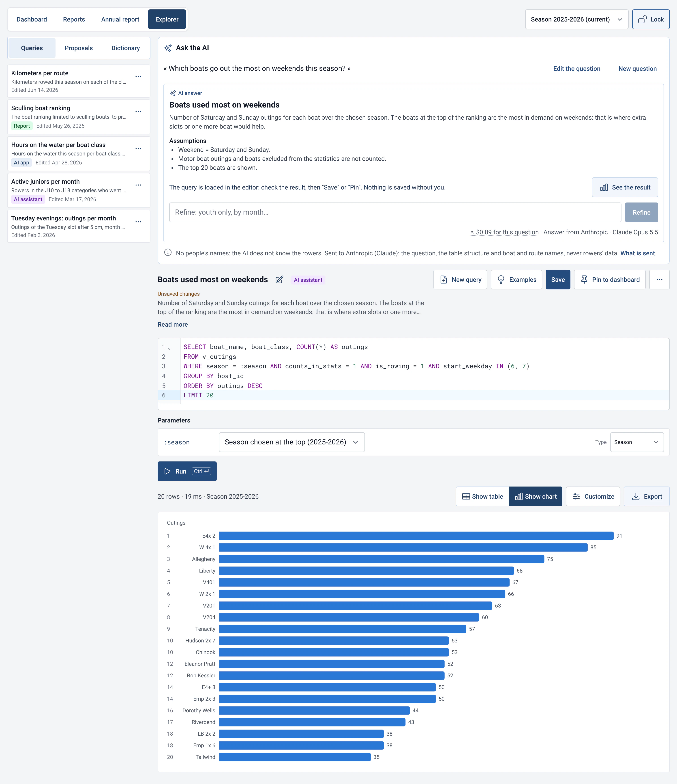Image resolution: width=677 pixels, height=784 pixels.
Task: Go to the Dashboard tab
Action: 32,19
